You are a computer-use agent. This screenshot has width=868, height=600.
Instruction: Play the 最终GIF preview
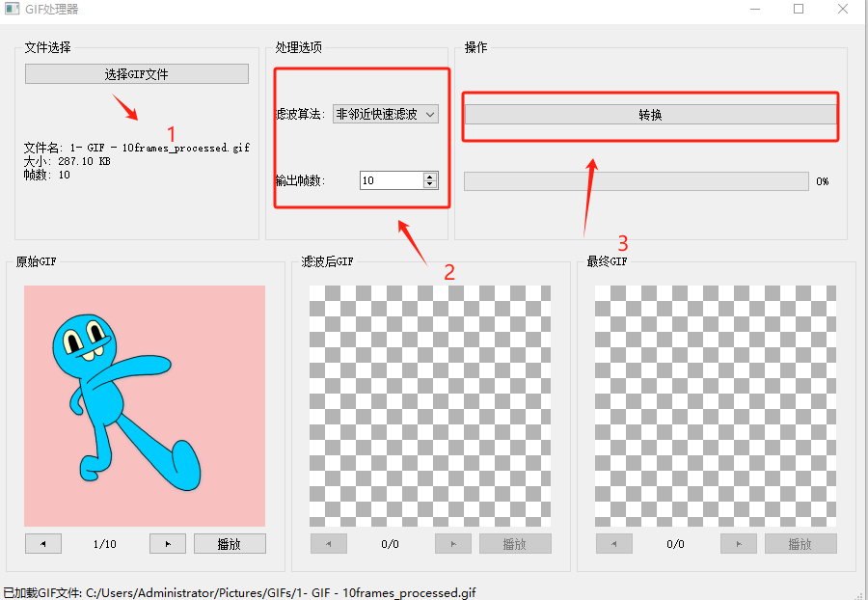pos(800,544)
